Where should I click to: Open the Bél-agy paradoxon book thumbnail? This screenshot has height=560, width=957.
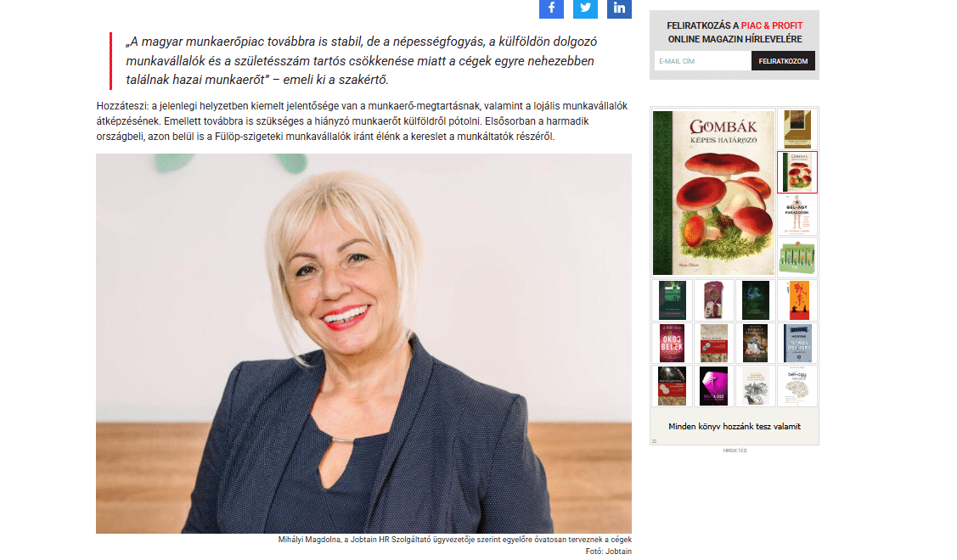click(x=797, y=215)
